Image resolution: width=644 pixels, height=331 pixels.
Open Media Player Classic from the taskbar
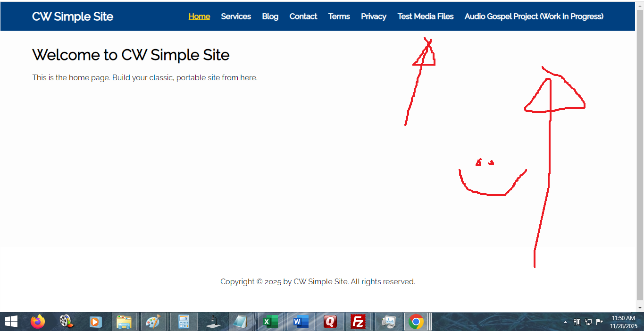pos(67,322)
